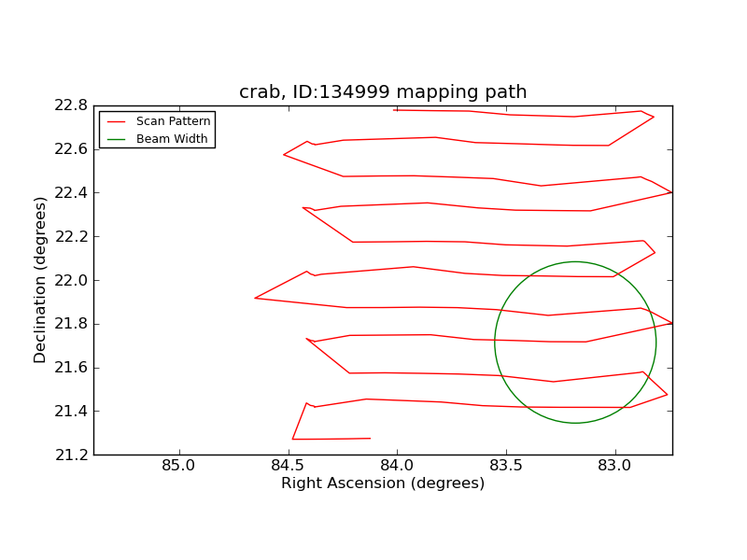Click the y-axis tick label 22.2
This screenshot has height=560, width=747.
coord(71,237)
